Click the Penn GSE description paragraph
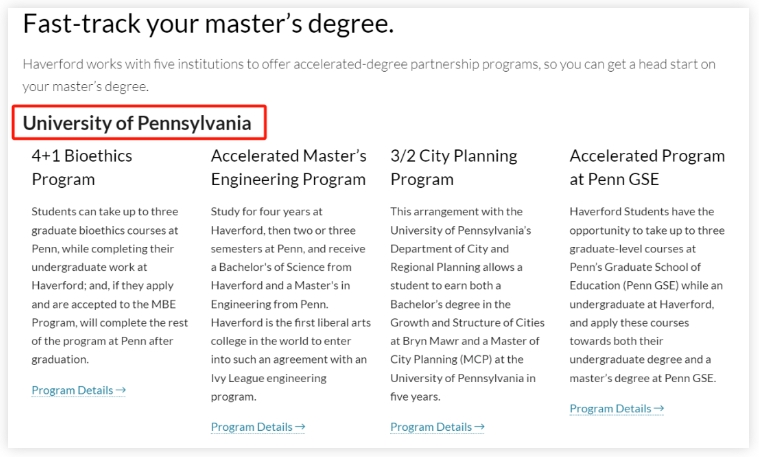Screen dimensions: 759x457 click(x=647, y=295)
